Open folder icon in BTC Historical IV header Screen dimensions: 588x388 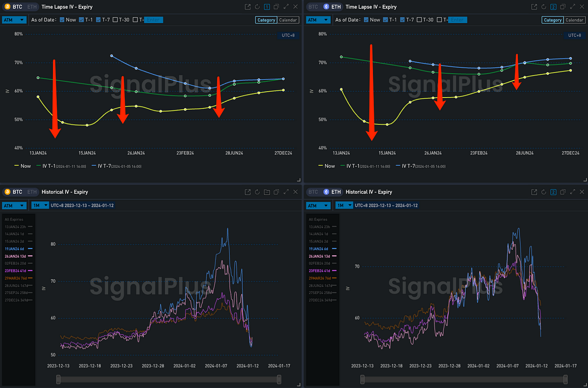(x=267, y=192)
